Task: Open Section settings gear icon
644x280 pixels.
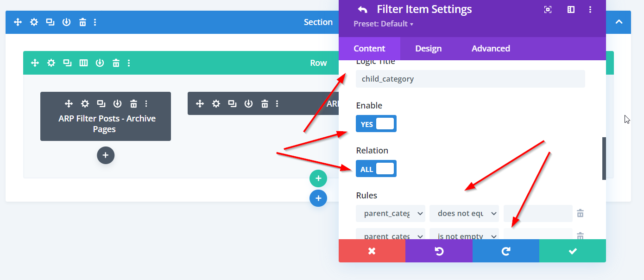Action: coord(34,22)
